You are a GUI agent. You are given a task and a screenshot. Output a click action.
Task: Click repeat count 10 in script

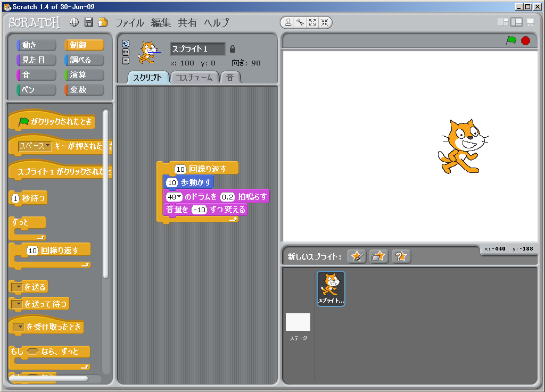coord(180,169)
